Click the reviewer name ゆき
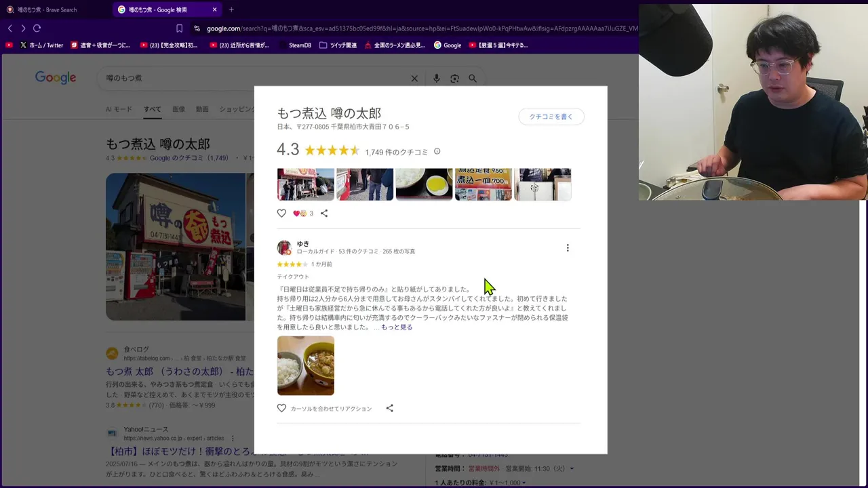868x488 pixels. [302, 243]
